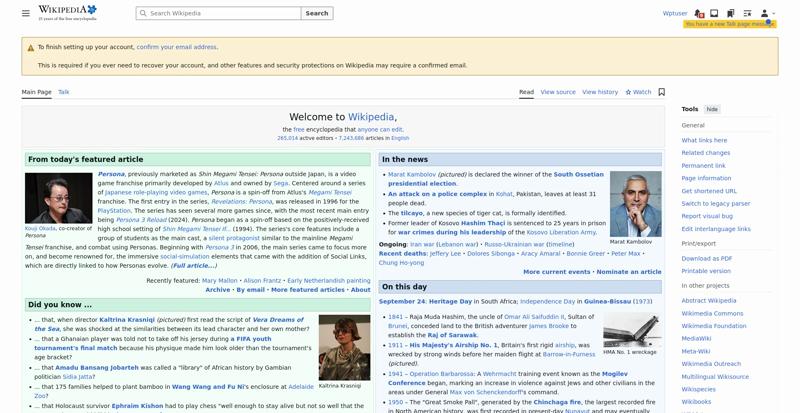The height and width of the screenshot is (413, 800).
Task: Click More current events link
Action: coord(557,272)
